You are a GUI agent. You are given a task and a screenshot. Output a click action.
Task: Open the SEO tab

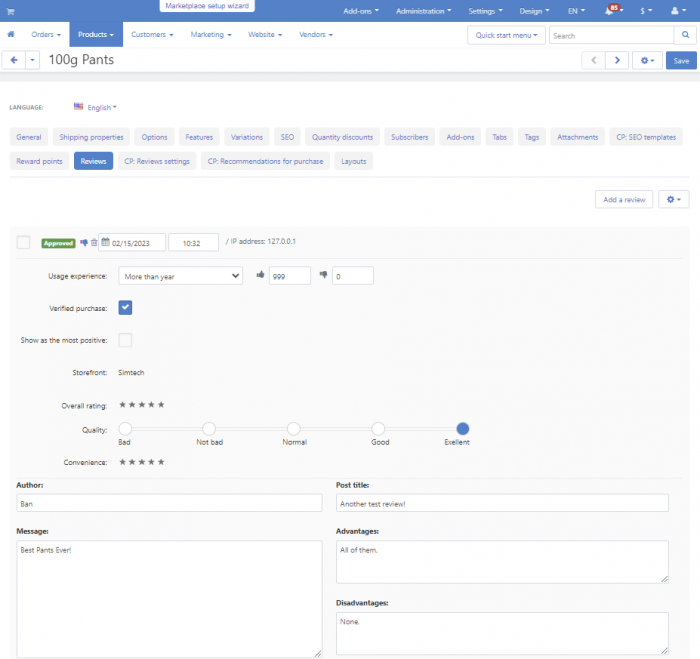pos(287,137)
